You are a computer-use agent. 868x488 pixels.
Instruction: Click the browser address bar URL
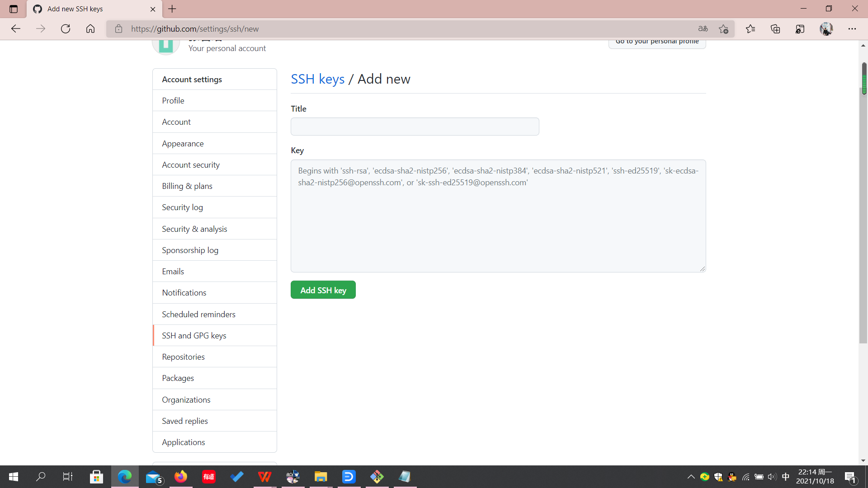(x=195, y=29)
